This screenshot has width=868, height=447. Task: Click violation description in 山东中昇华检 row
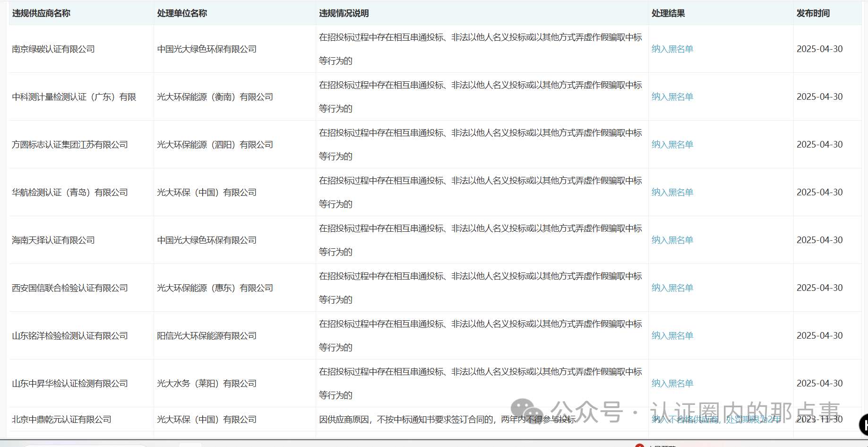[x=481, y=384]
